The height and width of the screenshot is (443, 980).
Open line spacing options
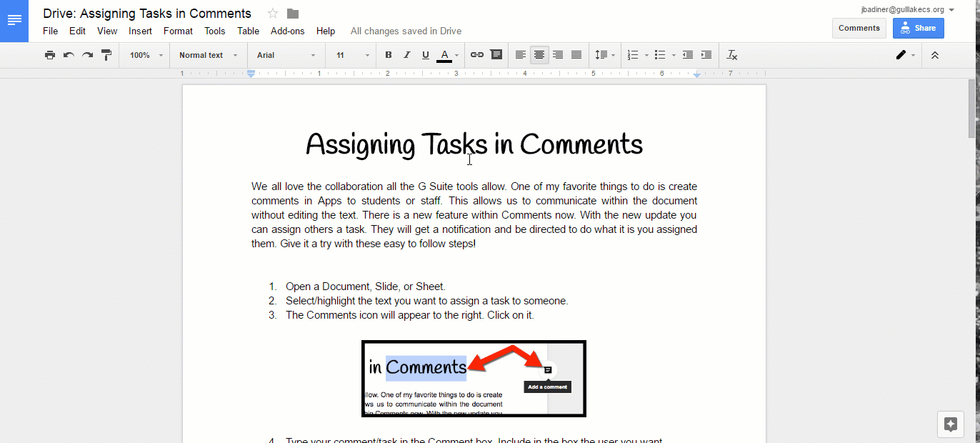click(x=604, y=55)
